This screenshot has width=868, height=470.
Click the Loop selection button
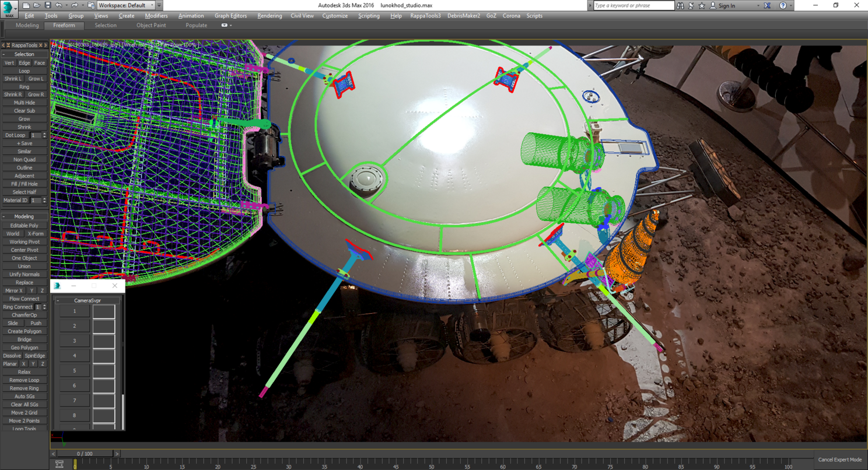[x=24, y=71]
